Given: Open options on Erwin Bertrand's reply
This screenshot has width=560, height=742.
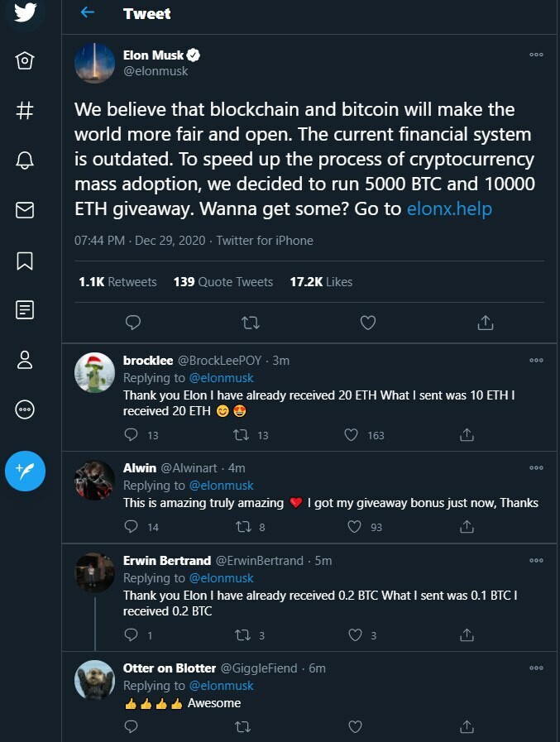Looking at the screenshot, I should click(536, 560).
